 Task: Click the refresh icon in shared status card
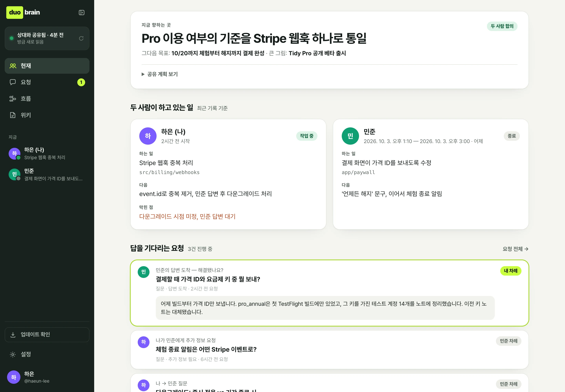81,38
